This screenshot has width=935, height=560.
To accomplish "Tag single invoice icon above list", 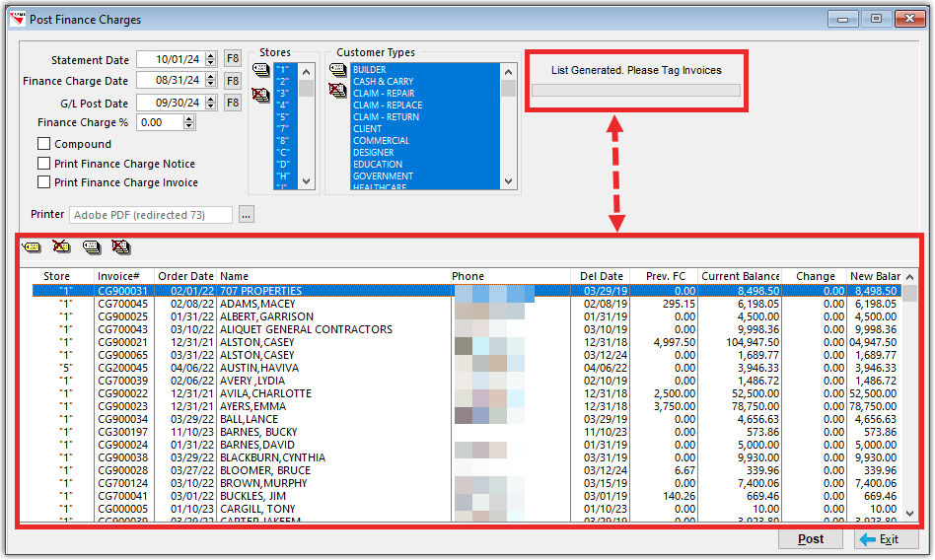I will (32, 246).
